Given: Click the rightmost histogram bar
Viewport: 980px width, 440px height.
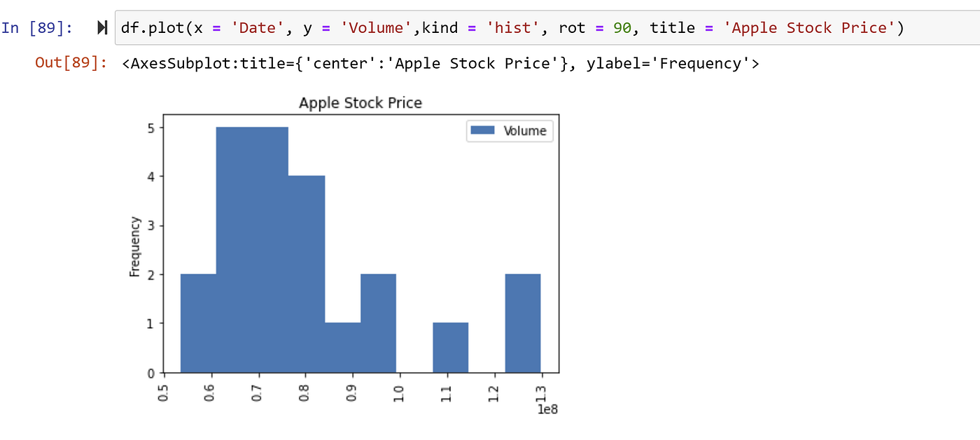Looking at the screenshot, I should click(524, 322).
